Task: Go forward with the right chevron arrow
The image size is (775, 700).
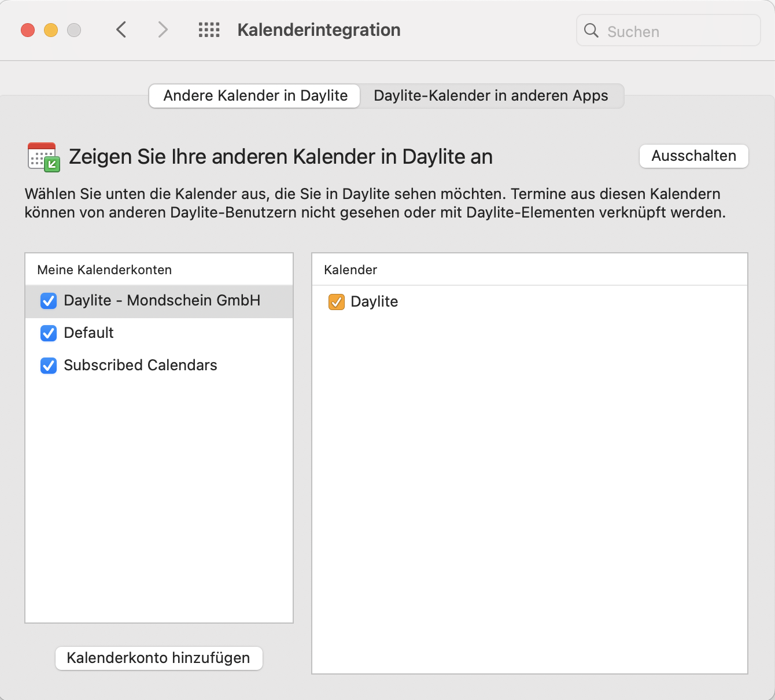Action: pyautogui.click(x=163, y=30)
